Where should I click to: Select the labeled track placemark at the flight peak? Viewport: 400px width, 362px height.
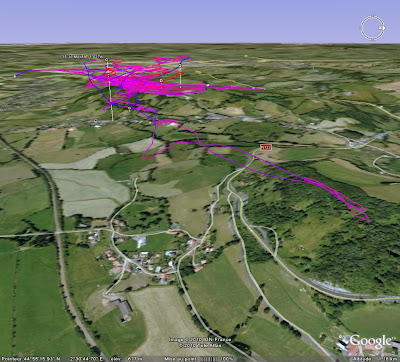(x=106, y=60)
